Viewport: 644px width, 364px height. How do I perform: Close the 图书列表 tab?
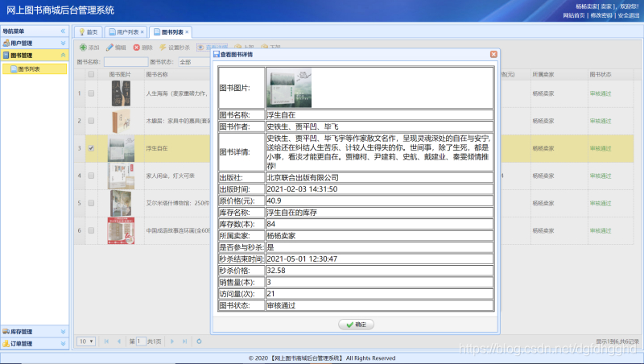pos(187,31)
